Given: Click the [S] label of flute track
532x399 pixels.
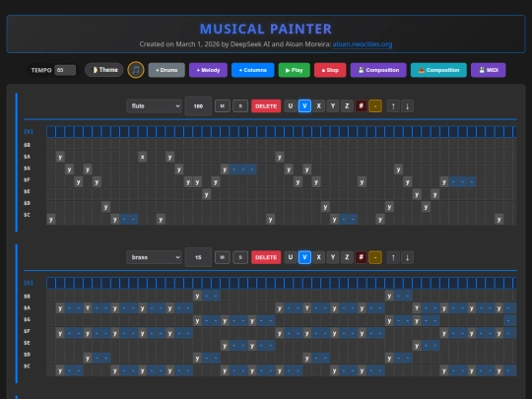Looking at the screenshot, I should [x=29, y=132].
